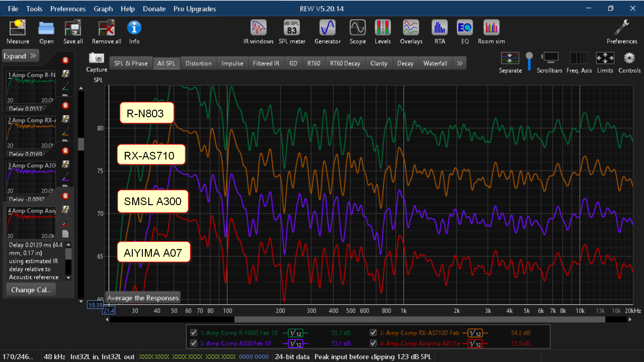Capture graph image with camera icon
644x362 pixels.
[97, 58]
